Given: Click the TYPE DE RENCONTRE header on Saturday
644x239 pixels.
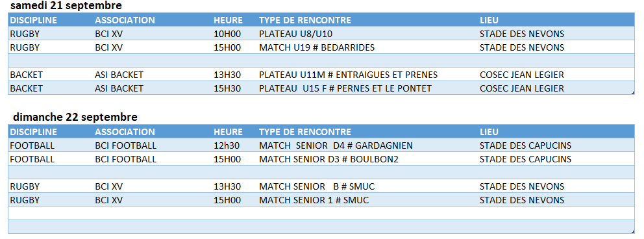Looking at the screenshot, I should 305,20.
